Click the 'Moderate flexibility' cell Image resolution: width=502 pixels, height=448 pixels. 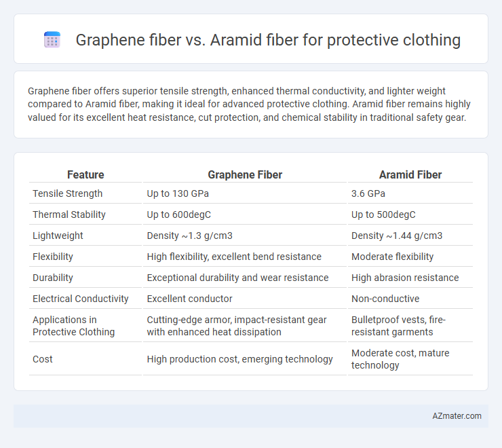(x=392, y=257)
